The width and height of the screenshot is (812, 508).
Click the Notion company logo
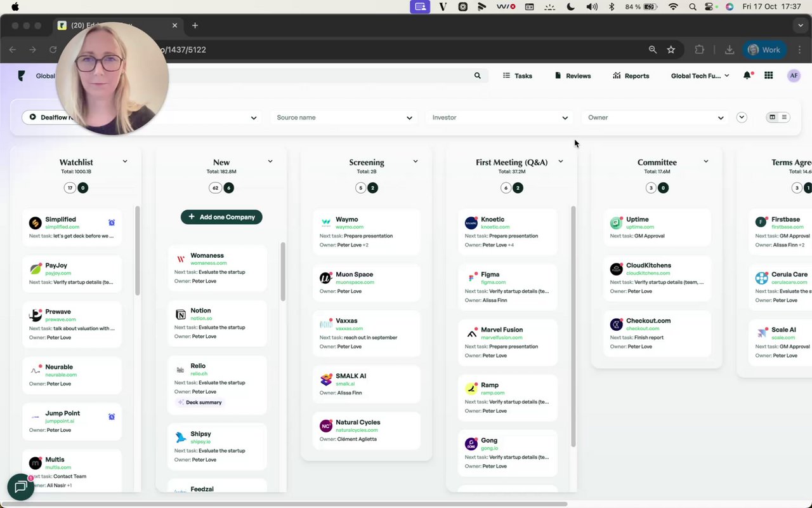coord(181,314)
